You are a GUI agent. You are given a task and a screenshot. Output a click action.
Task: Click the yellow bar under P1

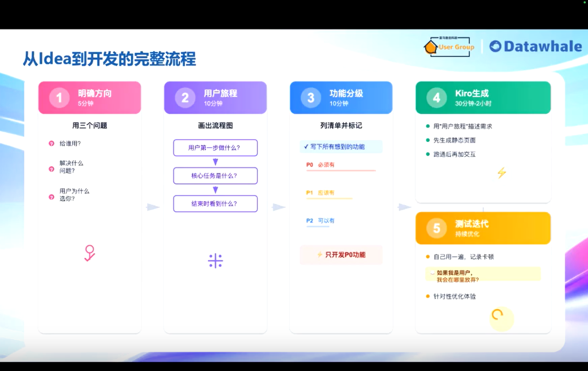click(329, 199)
